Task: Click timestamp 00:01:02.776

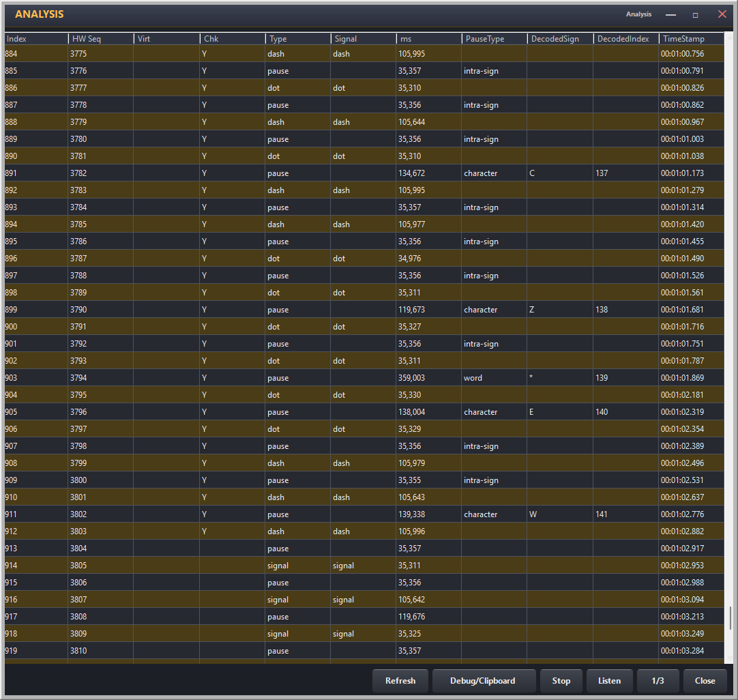Action: [691, 514]
